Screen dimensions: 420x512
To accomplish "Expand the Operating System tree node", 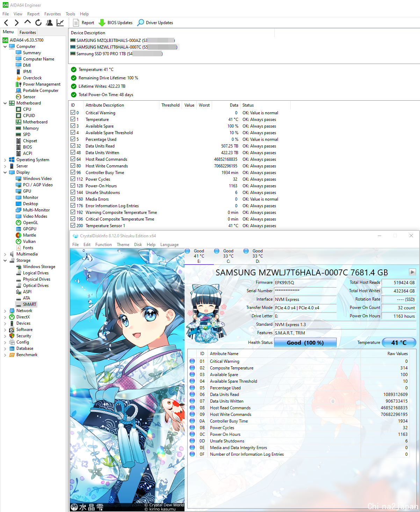I will (x=5, y=160).
